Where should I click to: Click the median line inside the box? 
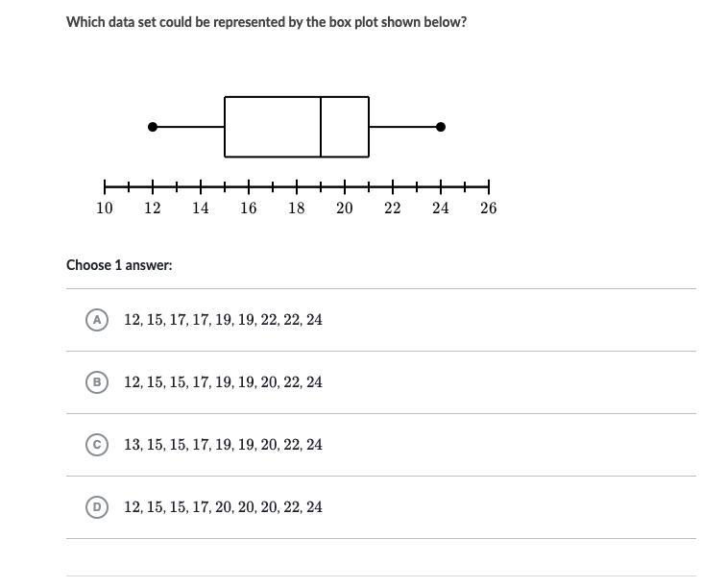click(x=321, y=127)
